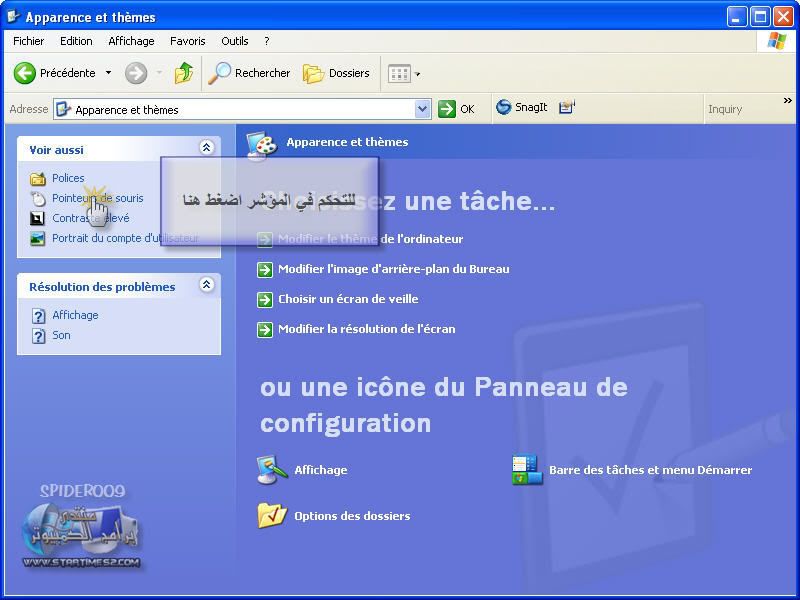
Task: Open the Outils menu
Action: (235, 41)
